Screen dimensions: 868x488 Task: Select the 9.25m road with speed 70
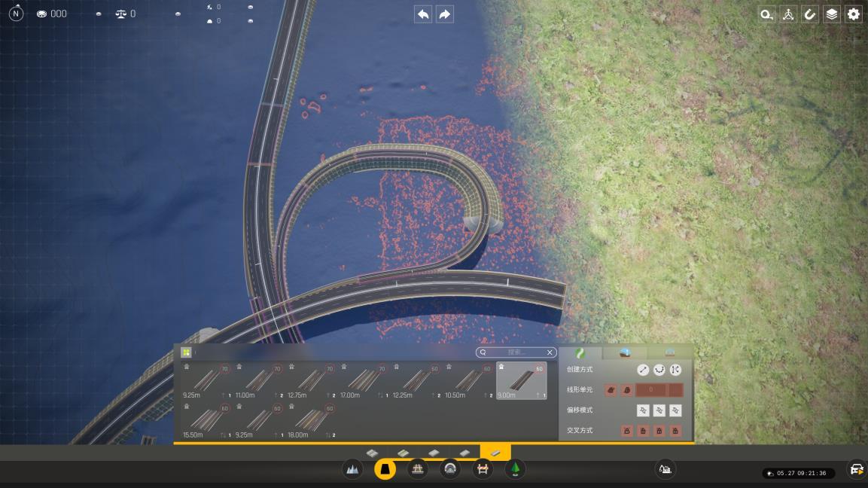point(206,380)
